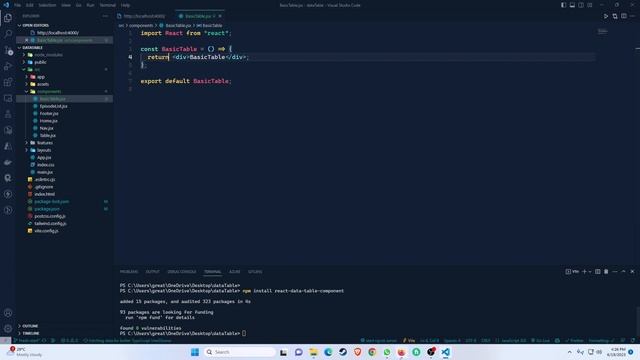Click the minimap preview in editor

coord(602,31)
